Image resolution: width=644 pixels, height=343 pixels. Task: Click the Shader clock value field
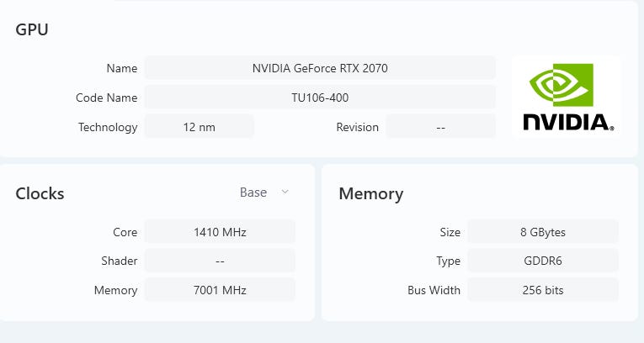(220, 261)
